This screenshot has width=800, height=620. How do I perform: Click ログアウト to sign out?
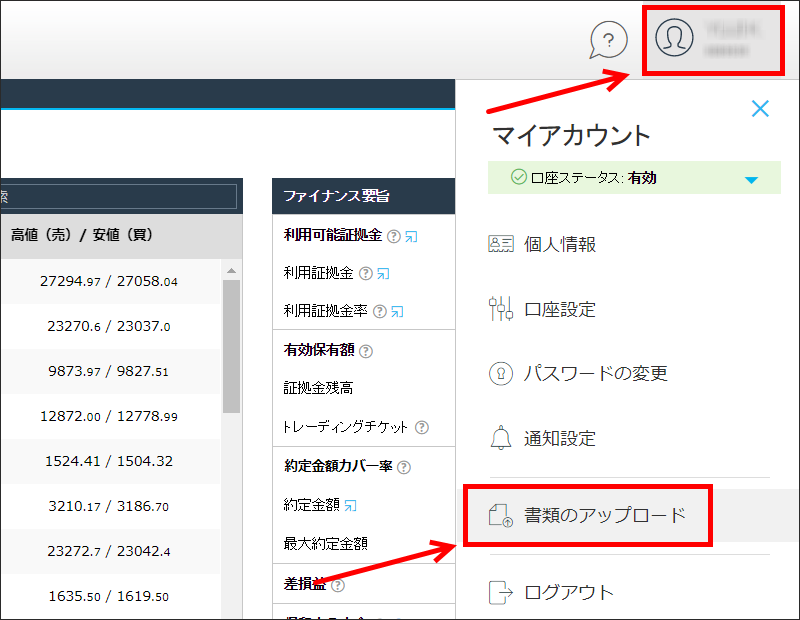pos(570,592)
